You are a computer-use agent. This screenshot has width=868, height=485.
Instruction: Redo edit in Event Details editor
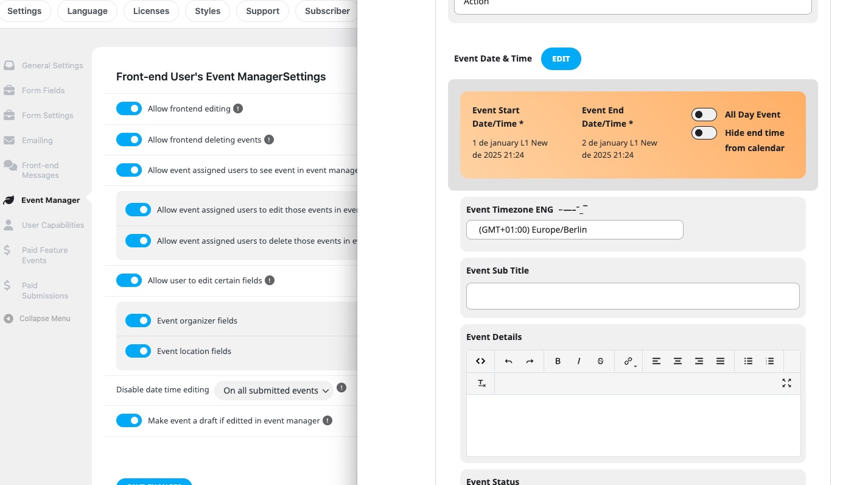[530, 361]
